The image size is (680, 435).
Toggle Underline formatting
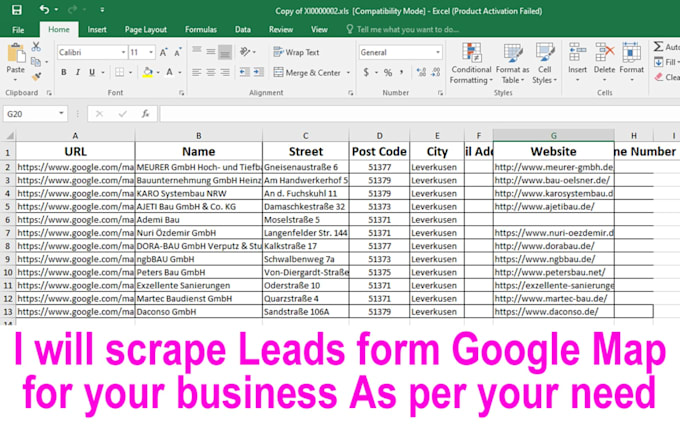(92, 72)
